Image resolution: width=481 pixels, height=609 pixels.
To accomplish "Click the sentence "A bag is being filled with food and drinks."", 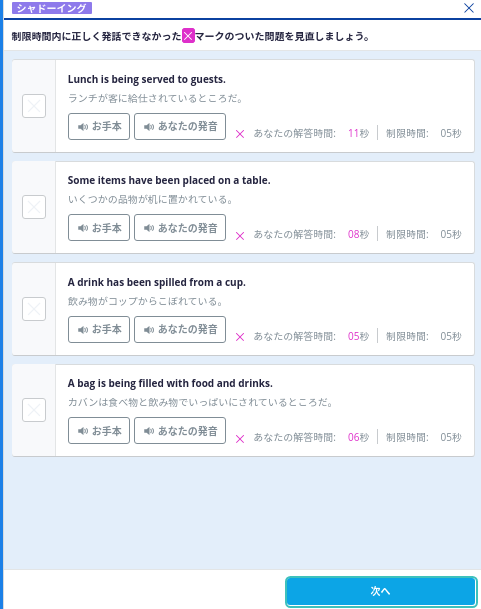I will (x=170, y=383).
